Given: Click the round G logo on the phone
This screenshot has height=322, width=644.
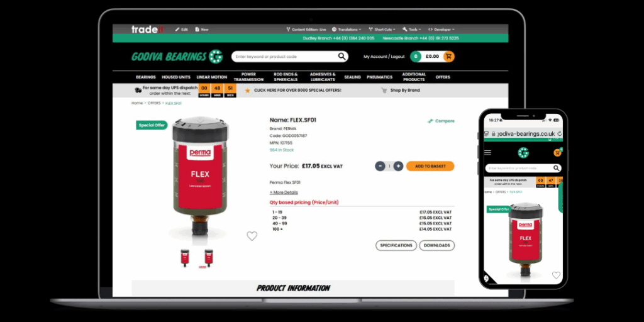Looking at the screenshot, I should click(523, 153).
